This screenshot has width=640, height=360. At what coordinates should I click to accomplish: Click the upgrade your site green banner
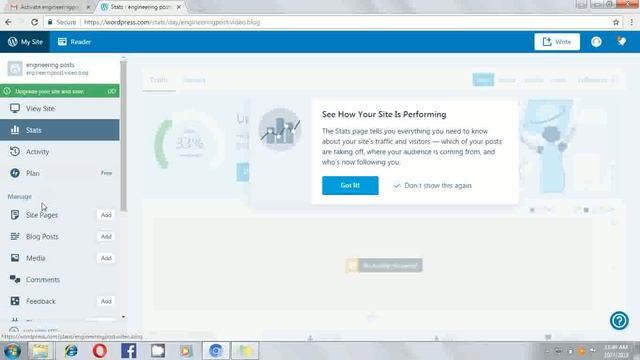click(x=60, y=91)
